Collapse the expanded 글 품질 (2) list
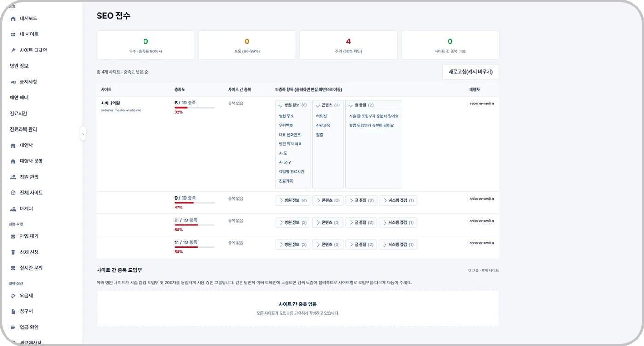 [374, 105]
